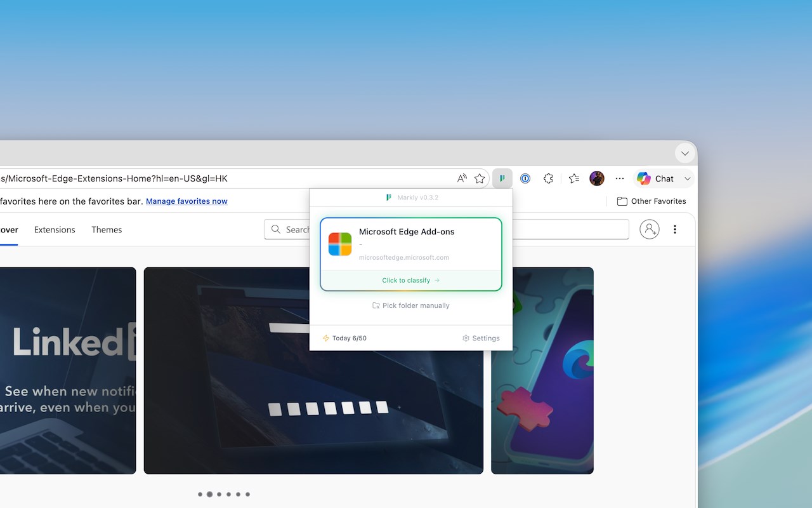Click the Markly extension toolbar icon
Viewport: 812px width, 508px height.
coord(502,178)
